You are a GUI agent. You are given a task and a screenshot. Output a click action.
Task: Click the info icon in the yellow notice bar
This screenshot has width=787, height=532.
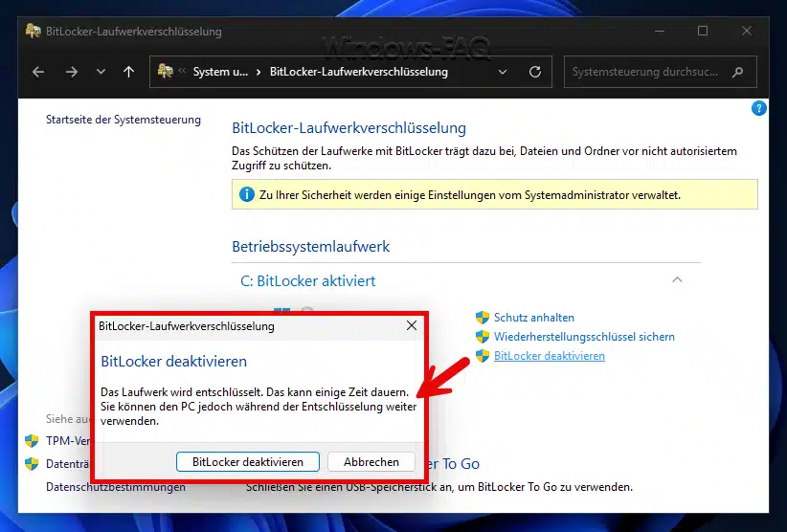246,194
